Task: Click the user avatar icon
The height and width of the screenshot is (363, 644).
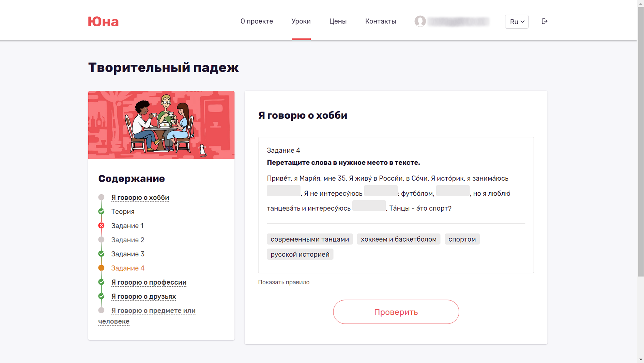Action: click(x=420, y=21)
